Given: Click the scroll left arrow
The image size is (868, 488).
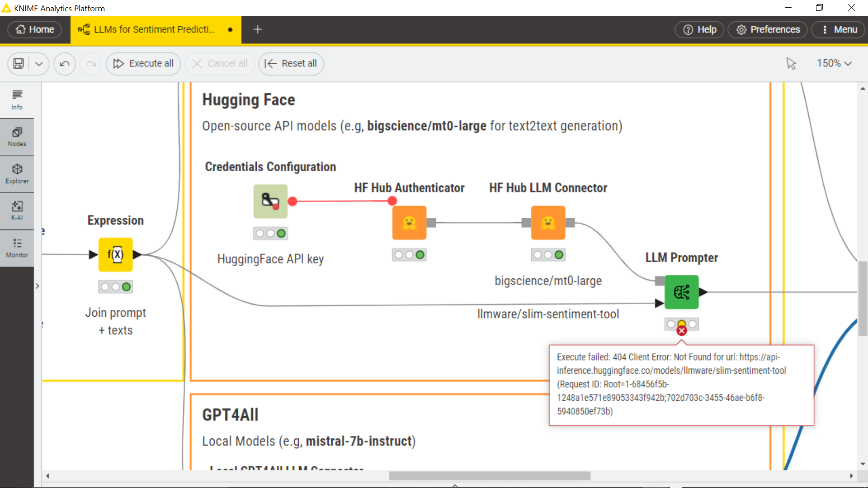Looking at the screenshot, I should [x=47, y=476].
